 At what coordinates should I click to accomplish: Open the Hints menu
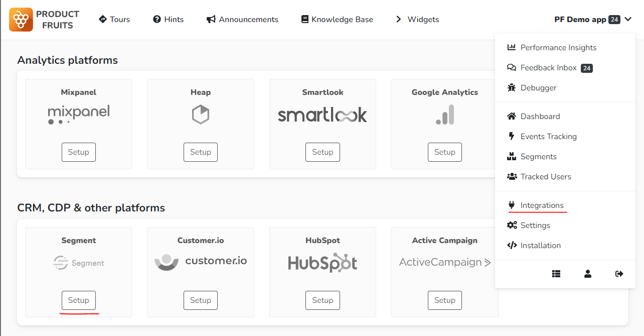168,19
